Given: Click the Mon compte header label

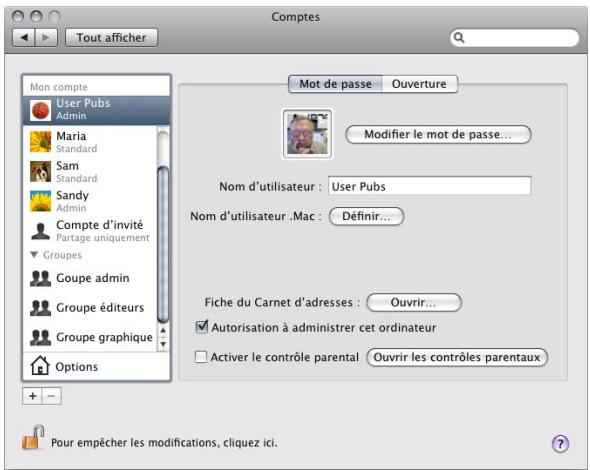Looking at the screenshot, I should pyautogui.click(x=59, y=87).
